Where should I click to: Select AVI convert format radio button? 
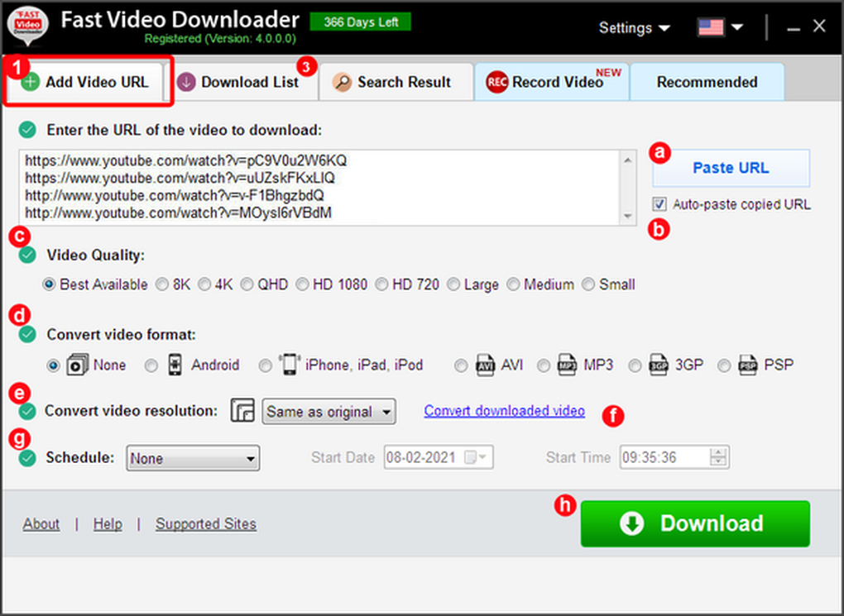[x=461, y=365]
